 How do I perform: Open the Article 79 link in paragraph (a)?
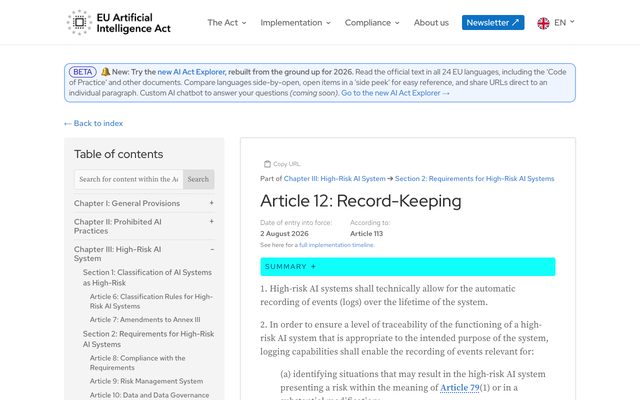pos(460,388)
